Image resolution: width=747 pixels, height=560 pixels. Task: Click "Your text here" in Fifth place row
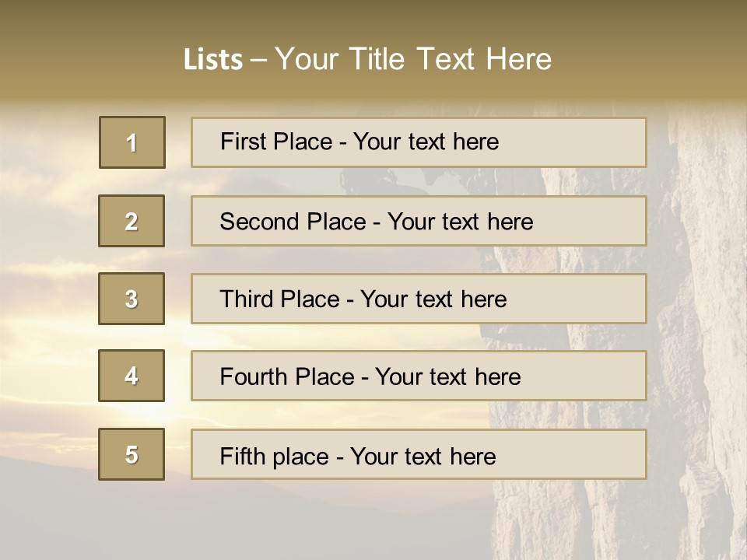(423, 456)
